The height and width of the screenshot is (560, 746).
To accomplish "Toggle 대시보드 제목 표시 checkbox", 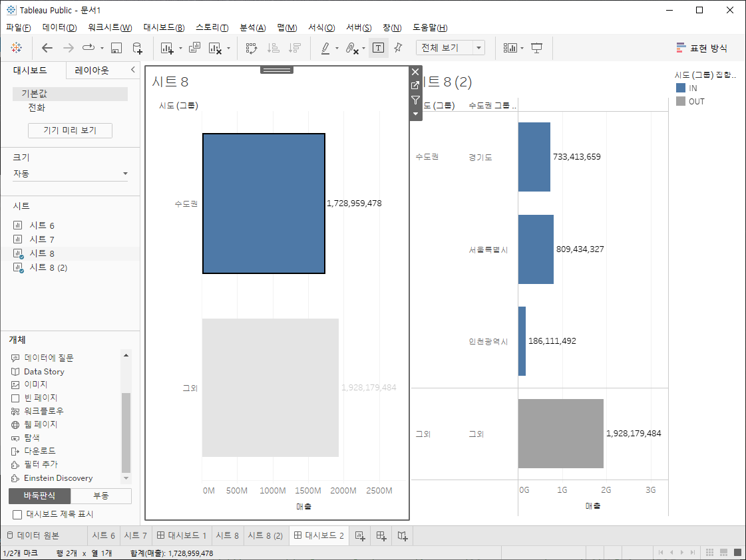I will click(x=17, y=514).
